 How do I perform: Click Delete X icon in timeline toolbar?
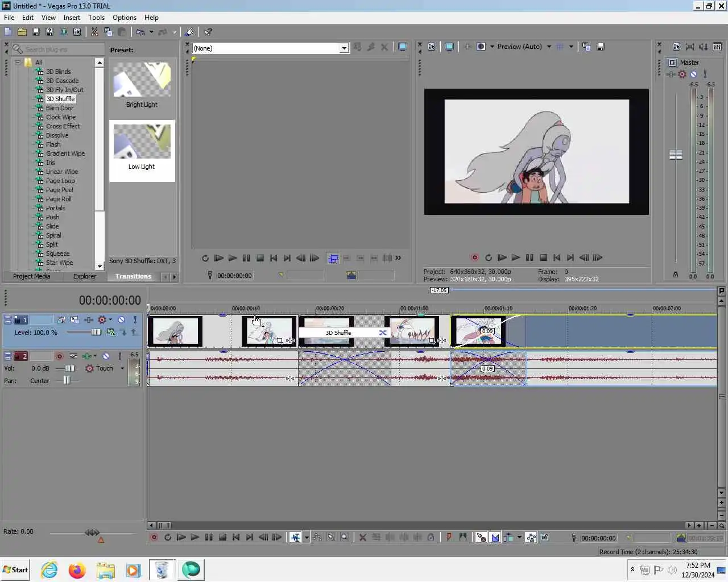coord(362,537)
